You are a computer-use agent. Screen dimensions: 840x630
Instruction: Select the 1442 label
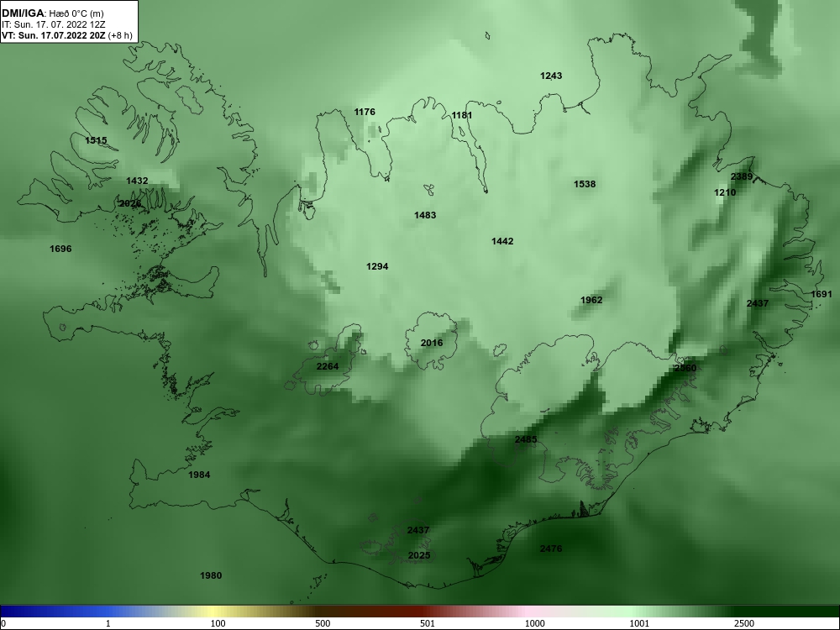click(x=502, y=241)
